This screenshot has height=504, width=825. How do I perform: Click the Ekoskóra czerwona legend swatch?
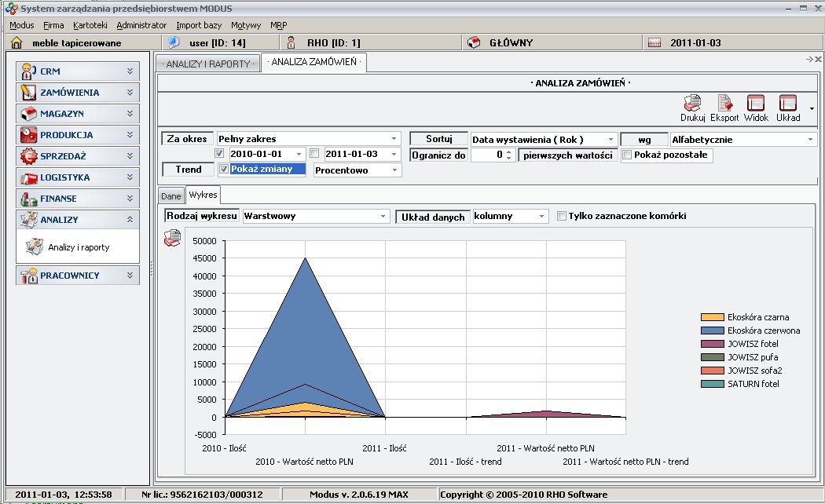point(712,331)
